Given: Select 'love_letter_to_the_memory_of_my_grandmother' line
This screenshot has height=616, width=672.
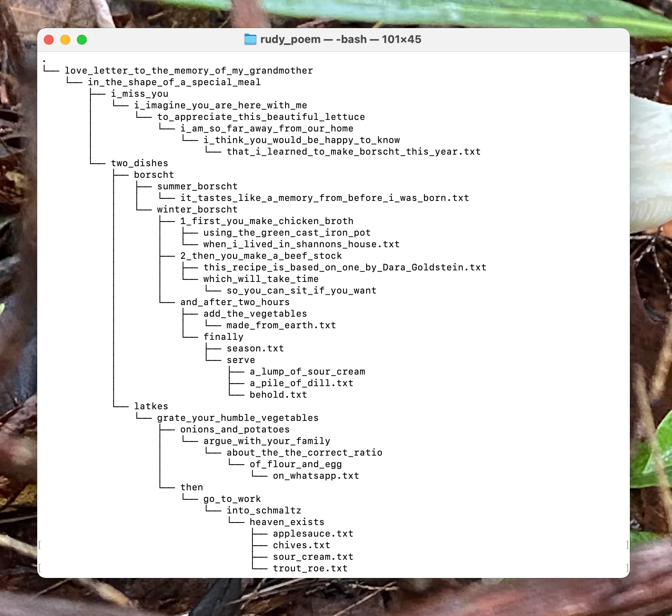Looking at the screenshot, I should click(x=189, y=71).
